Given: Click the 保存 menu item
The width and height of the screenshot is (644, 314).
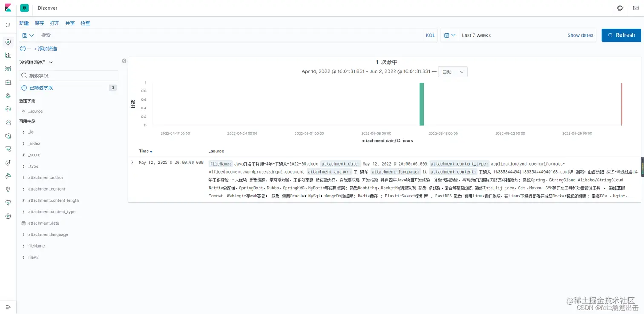Looking at the screenshot, I should point(39,23).
